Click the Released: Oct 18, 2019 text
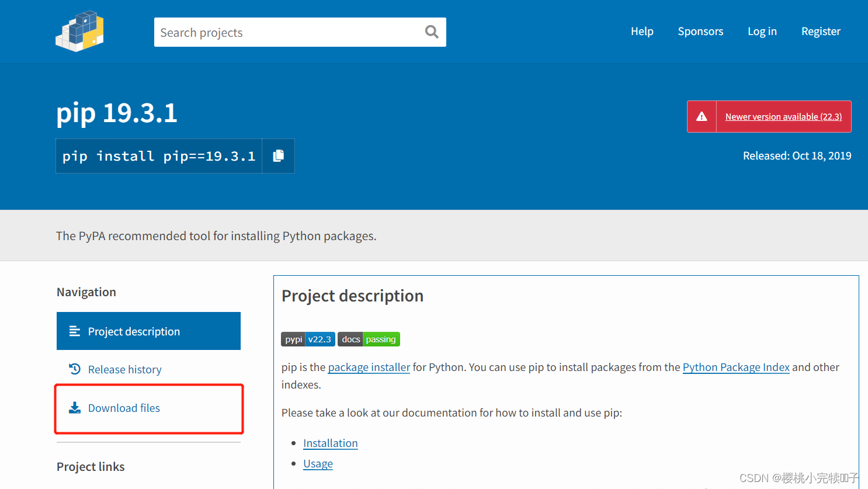The height and width of the screenshot is (489, 868). (797, 156)
